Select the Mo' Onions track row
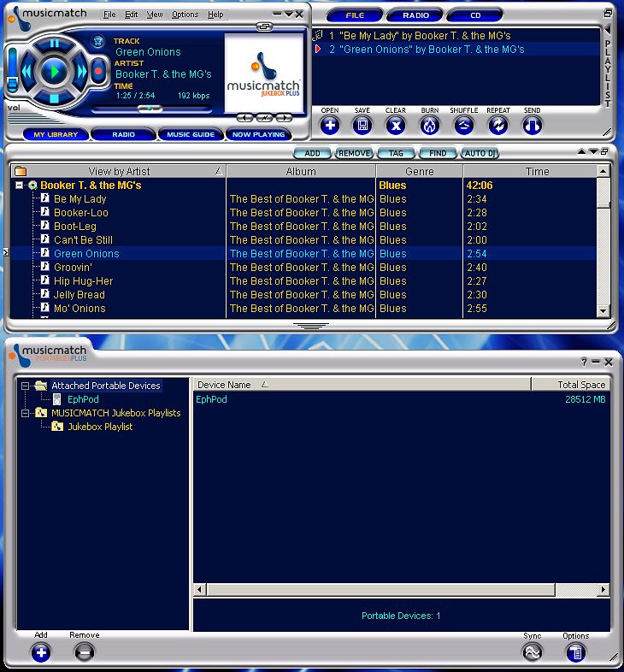Viewport: 624px width, 672px height. (303, 309)
